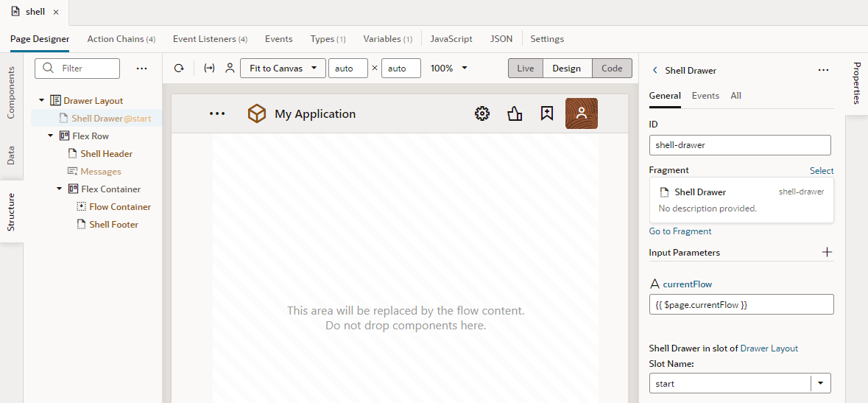Click the Drawer Layout component icon
868x403 pixels.
tap(55, 100)
